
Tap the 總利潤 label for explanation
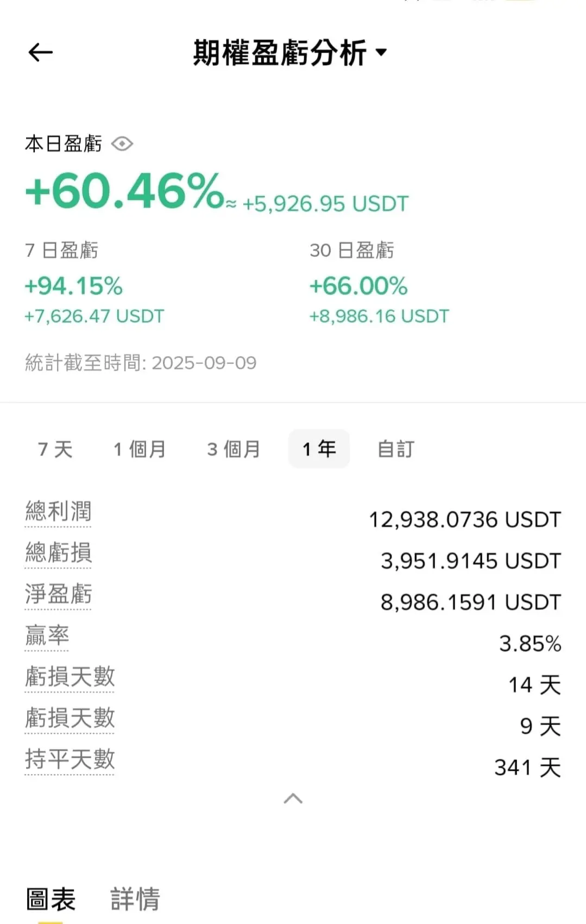point(58,512)
